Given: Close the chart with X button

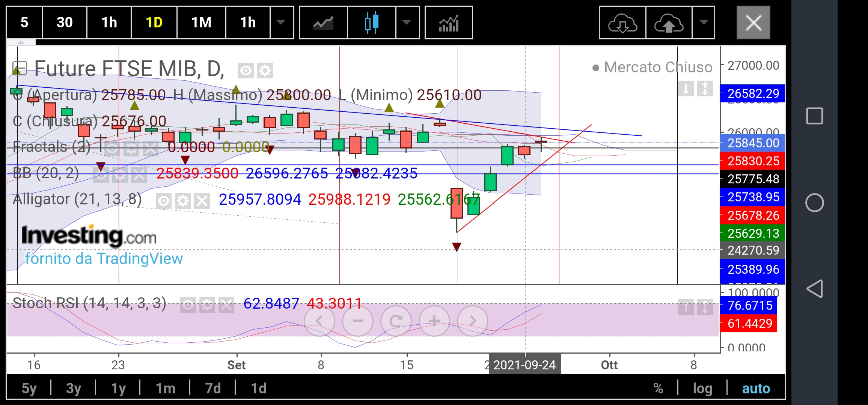Looking at the screenshot, I should [x=753, y=22].
